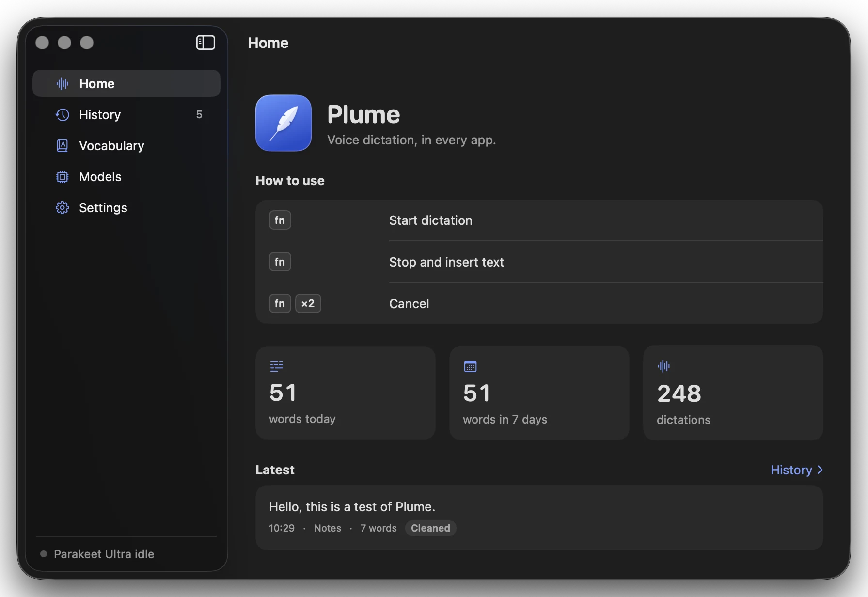The height and width of the screenshot is (597, 868).
Task: Click the Models chip icon
Action: 63,177
